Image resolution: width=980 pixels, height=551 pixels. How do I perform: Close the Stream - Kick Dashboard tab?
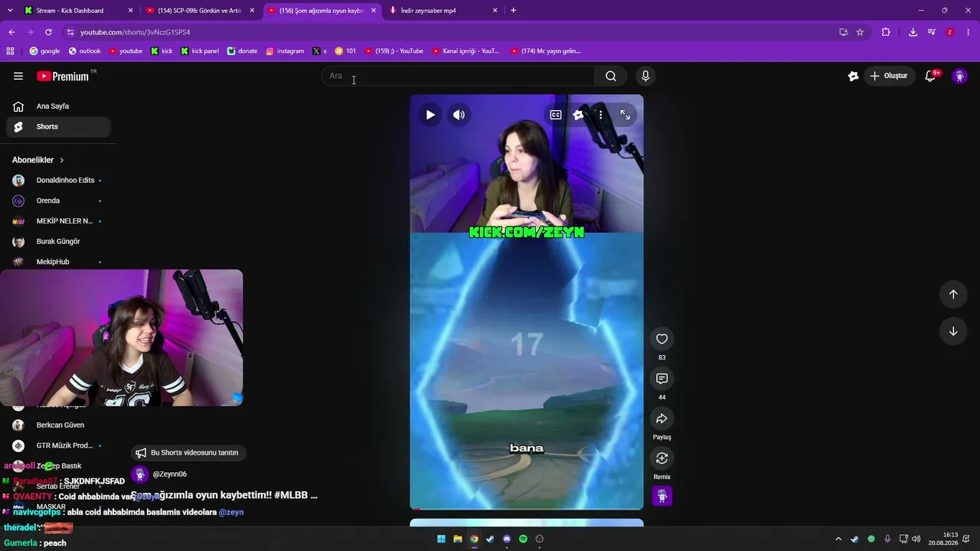[130, 11]
